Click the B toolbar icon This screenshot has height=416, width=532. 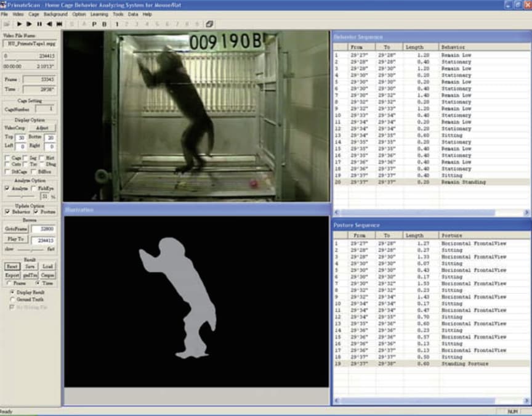[104, 24]
